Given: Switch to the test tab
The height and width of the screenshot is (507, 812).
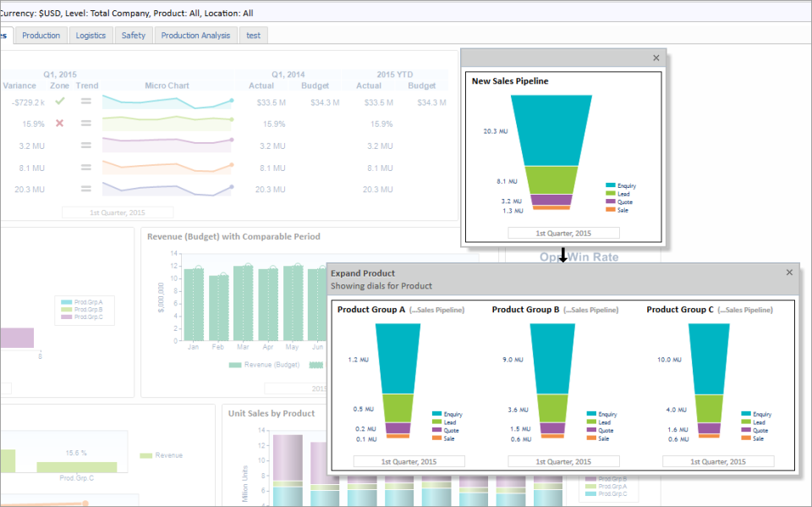Looking at the screenshot, I should click(254, 36).
